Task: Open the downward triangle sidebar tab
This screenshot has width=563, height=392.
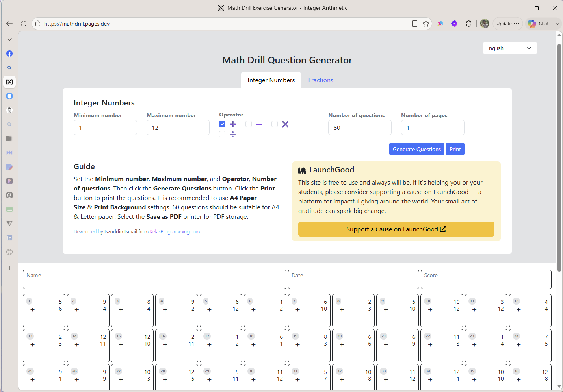Action: [9, 224]
